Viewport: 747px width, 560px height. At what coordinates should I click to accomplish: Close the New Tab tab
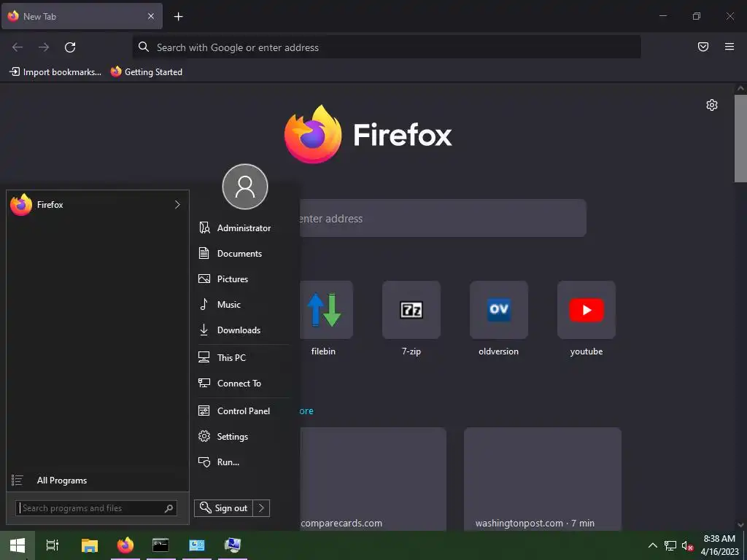pyautogui.click(x=151, y=16)
